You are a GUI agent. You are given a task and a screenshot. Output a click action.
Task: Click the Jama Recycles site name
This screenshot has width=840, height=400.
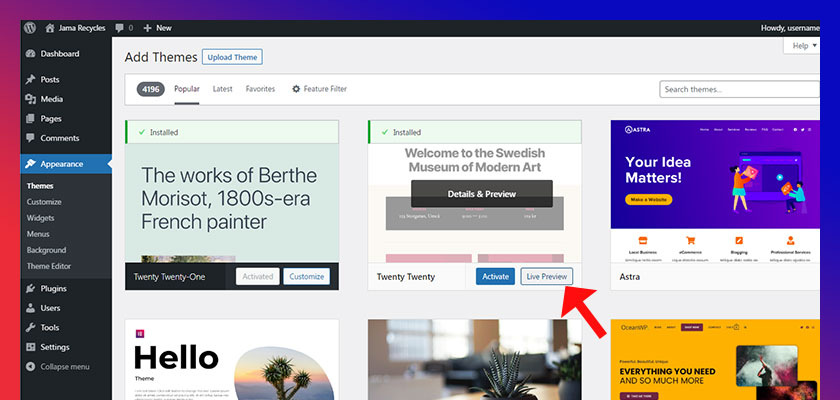pos(82,28)
